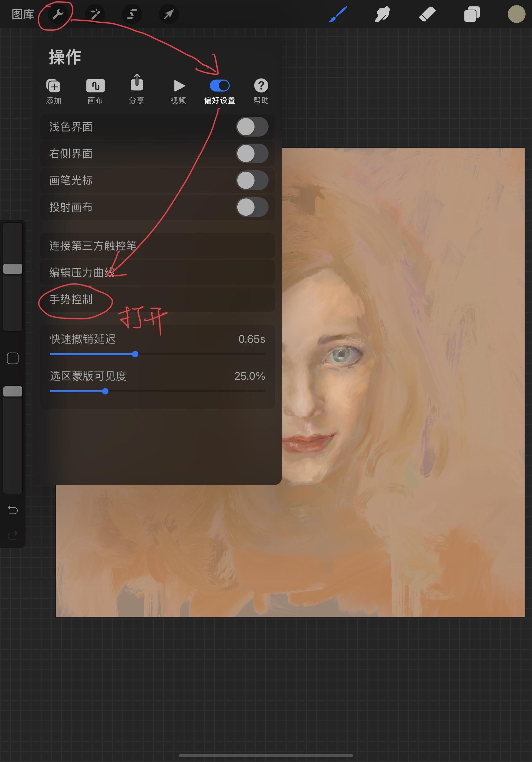Screen dimensions: 532x762
Task: Enable 投射画布 option
Action: tap(253, 207)
